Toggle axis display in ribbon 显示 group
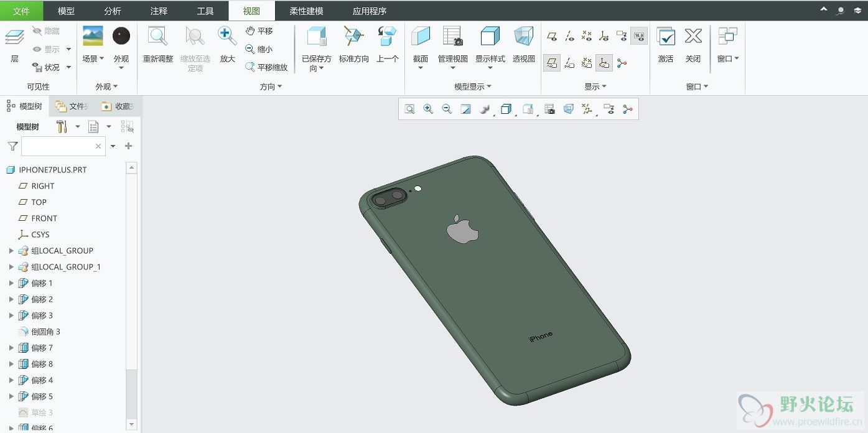The image size is (868, 433). [x=569, y=37]
